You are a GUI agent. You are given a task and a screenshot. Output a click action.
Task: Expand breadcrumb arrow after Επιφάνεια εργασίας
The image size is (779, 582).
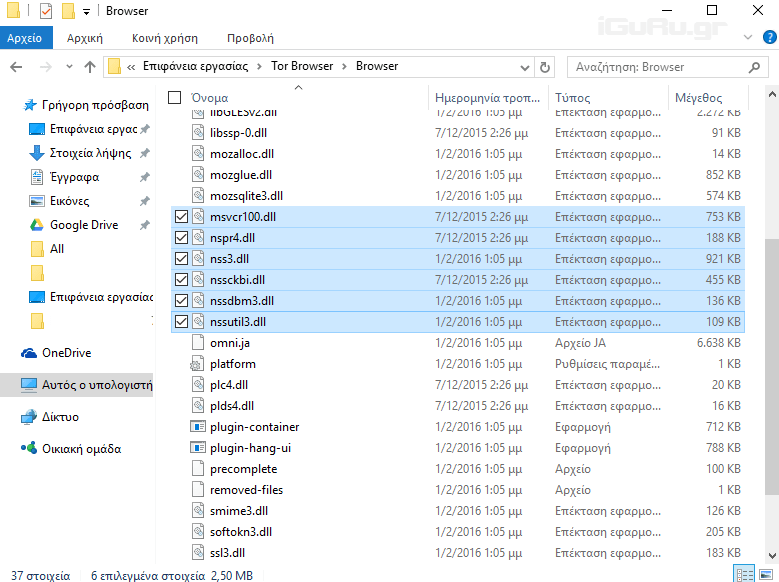259,67
